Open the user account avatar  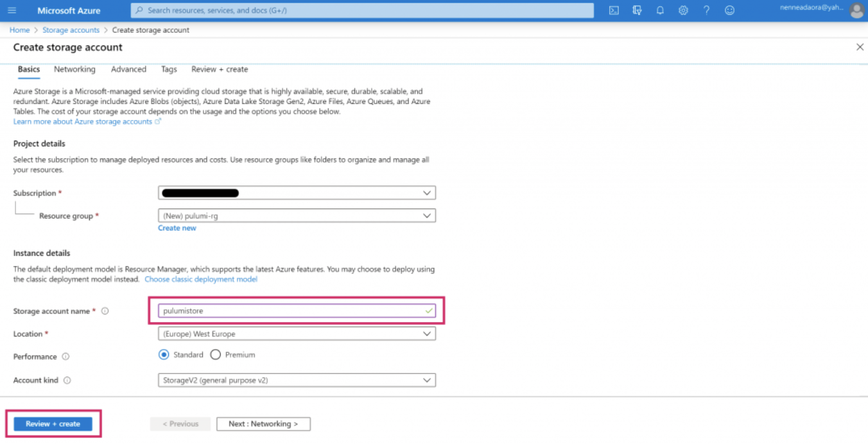pyautogui.click(x=856, y=10)
